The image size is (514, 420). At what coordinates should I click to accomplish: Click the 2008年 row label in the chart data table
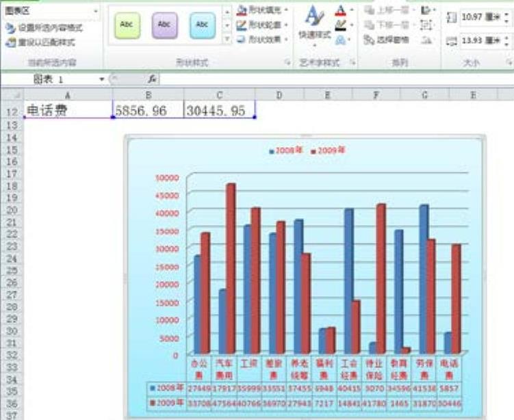tap(166, 388)
